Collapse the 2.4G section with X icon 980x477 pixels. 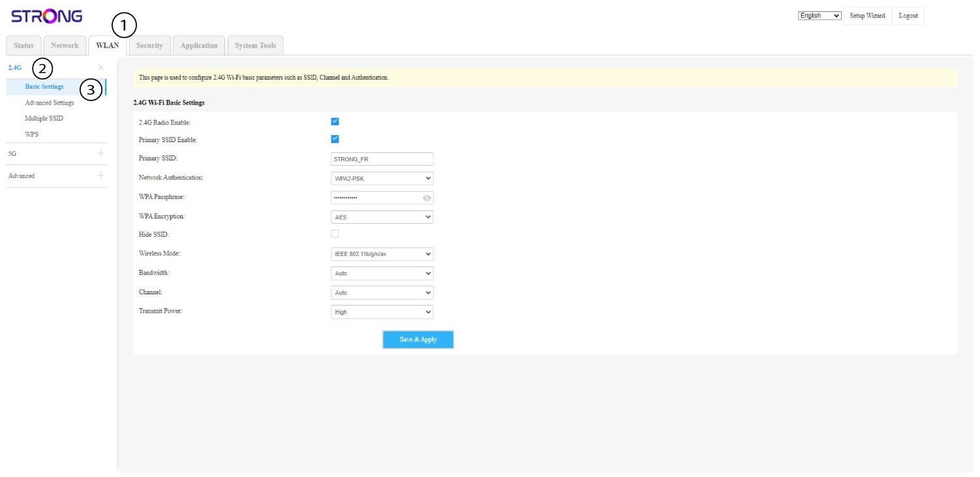click(100, 67)
